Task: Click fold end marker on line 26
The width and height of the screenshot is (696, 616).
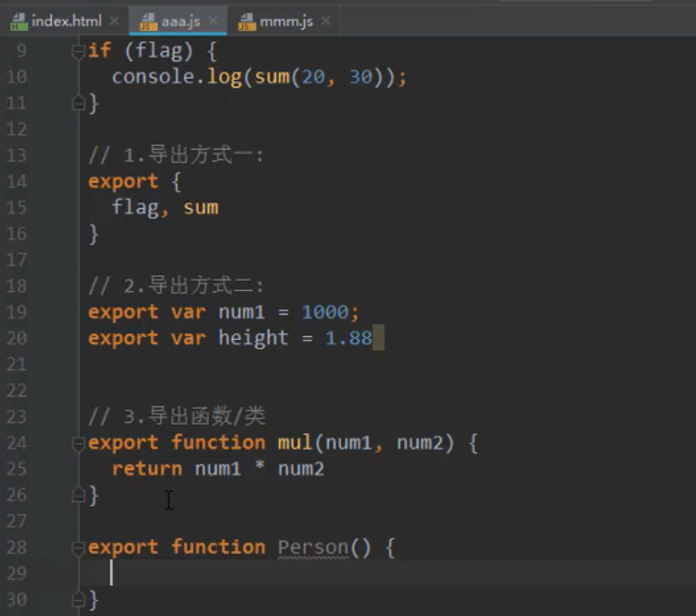Action: [x=78, y=495]
